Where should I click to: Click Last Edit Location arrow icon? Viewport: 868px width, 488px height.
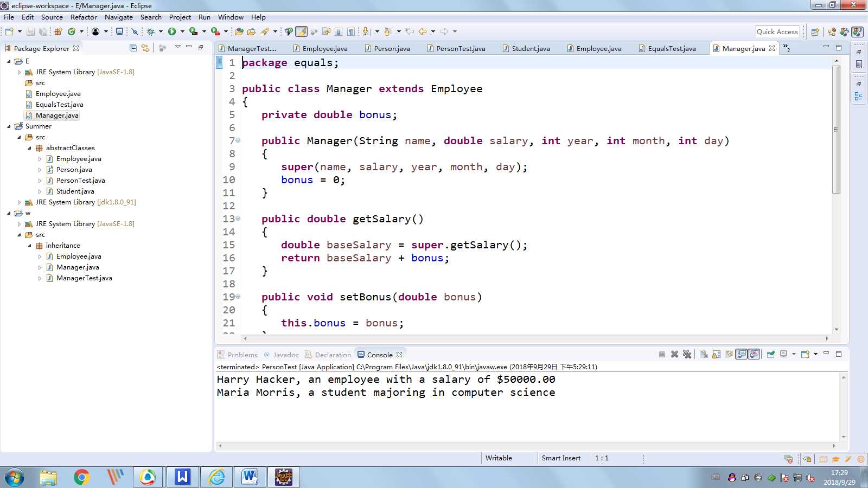(x=410, y=31)
